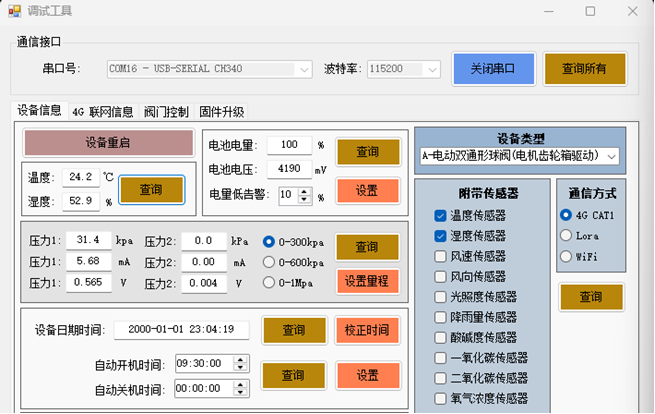Image resolution: width=655 pixels, height=414 pixels.
Task: Open the 4G 联网信息 tab
Action: 103,112
